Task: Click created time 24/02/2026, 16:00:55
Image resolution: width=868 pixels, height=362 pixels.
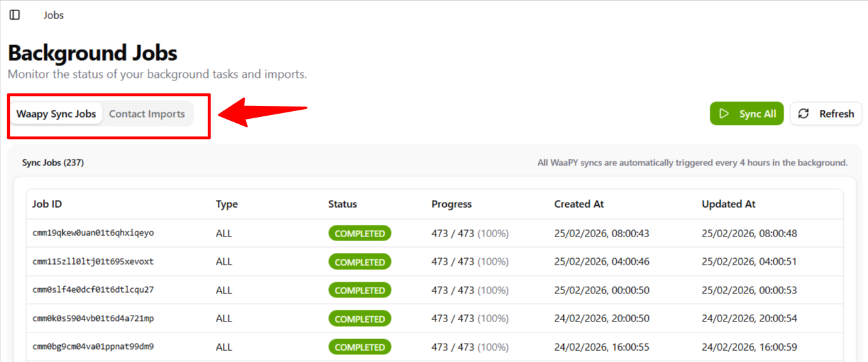Action: pos(601,347)
